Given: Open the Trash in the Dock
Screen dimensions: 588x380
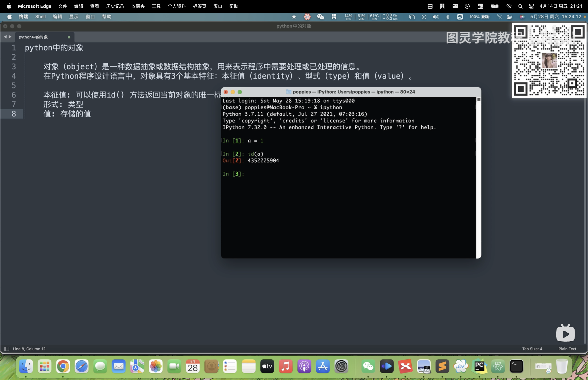Looking at the screenshot, I should pyautogui.click(x=562, y=366).
